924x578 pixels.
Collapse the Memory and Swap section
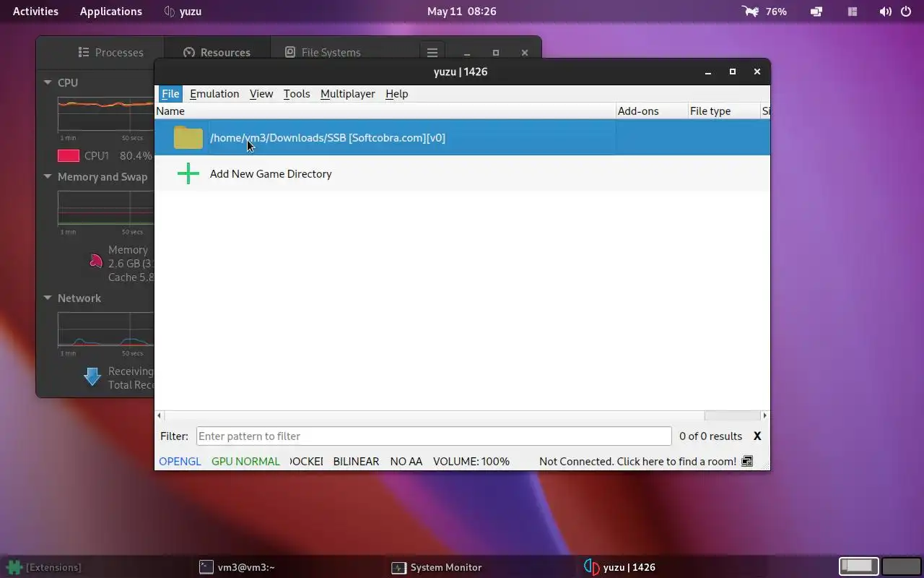48,176
